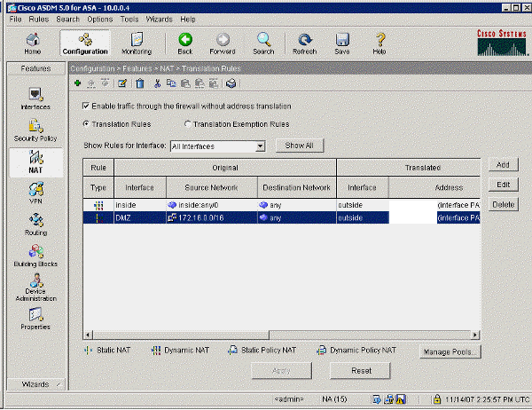Screen dimensions: 532x410
Task: Select Translation Rules radio button
Action: [86, 124]
